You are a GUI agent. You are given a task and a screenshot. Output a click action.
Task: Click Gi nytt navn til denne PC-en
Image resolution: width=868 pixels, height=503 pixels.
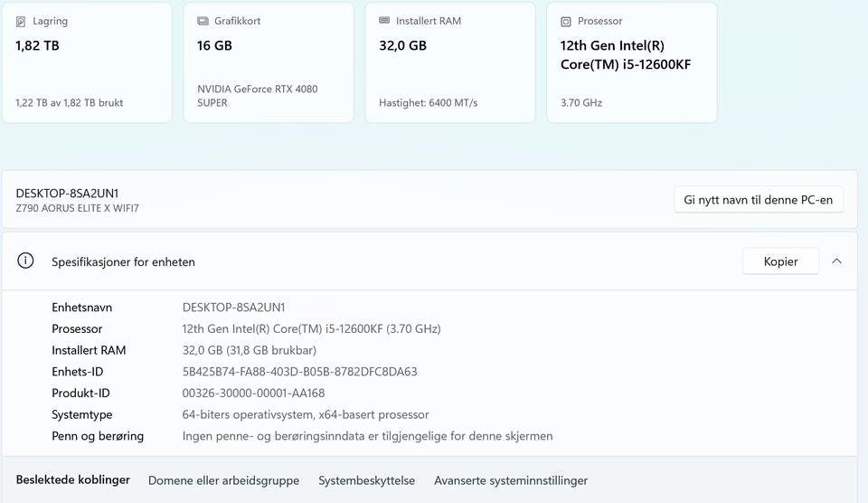pos(759,199)
